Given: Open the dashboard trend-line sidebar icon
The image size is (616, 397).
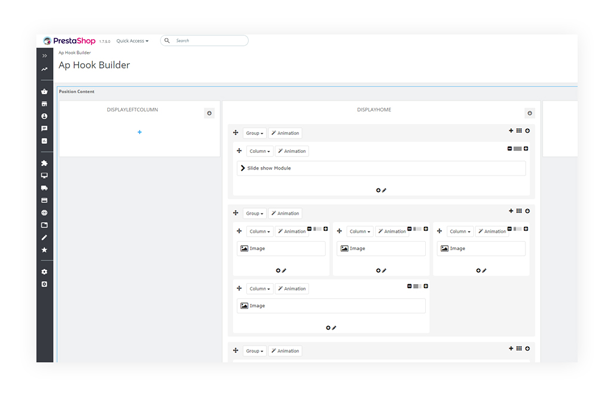Looking at the screenshot, I should pyautogui.click(x=44, y=69).
